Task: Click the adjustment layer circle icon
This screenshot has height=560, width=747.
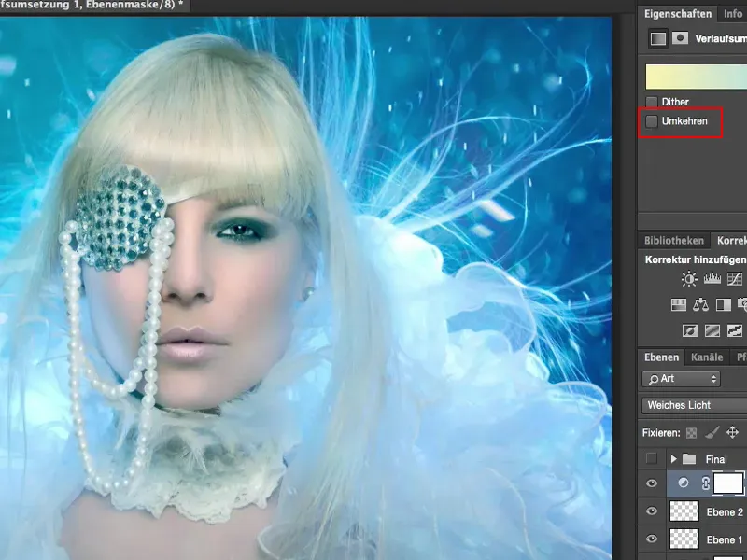Action: pyautogui.click(x=684, y=483)
